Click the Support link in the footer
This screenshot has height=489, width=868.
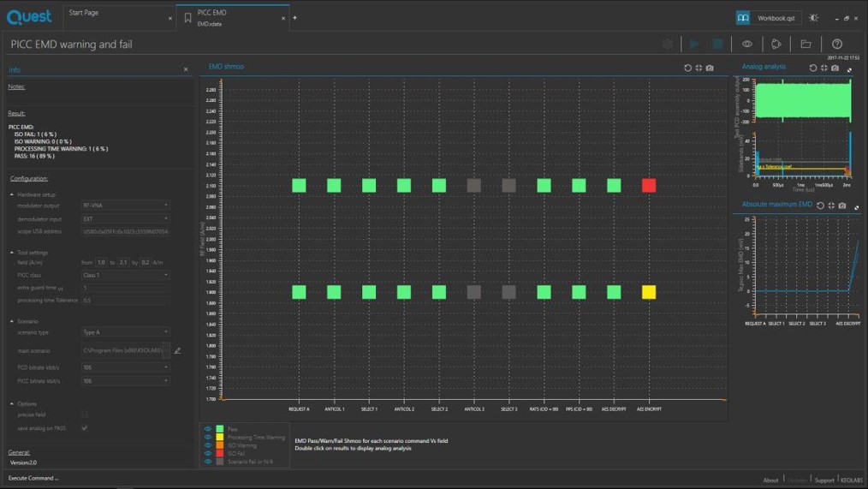823,480
